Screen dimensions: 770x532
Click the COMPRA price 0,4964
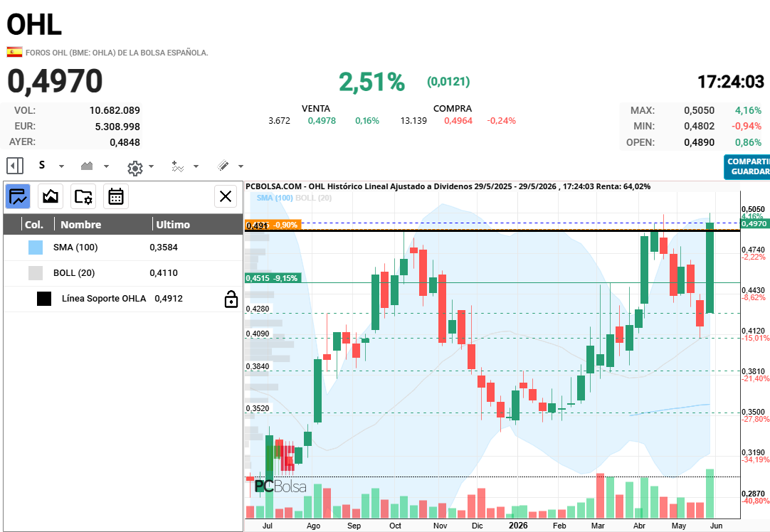[x=458, y=121]
